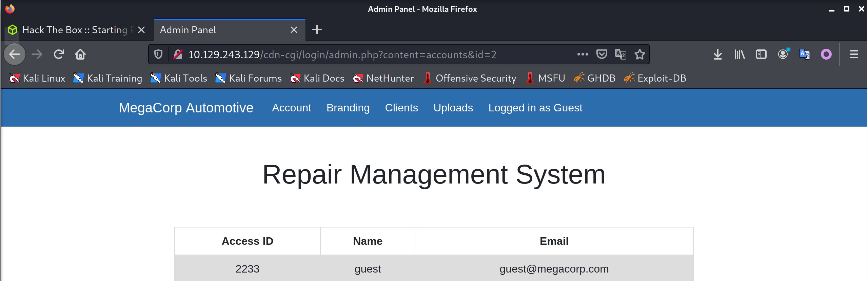
Task: Open the MSFU bookmark
Action: (545, 78)
